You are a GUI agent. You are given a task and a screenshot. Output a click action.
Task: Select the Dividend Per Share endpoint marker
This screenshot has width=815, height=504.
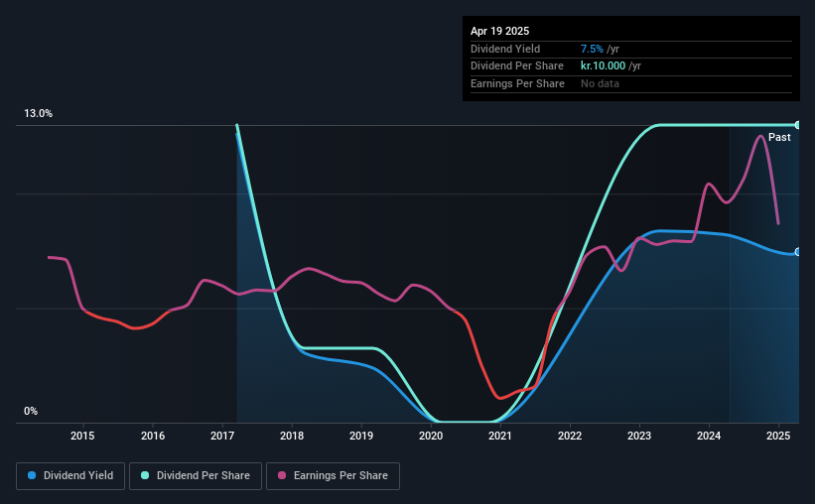click(x=798, y=125)
